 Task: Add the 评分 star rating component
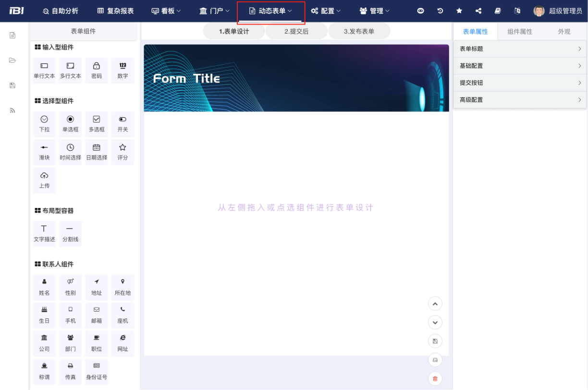click(122, 152)
